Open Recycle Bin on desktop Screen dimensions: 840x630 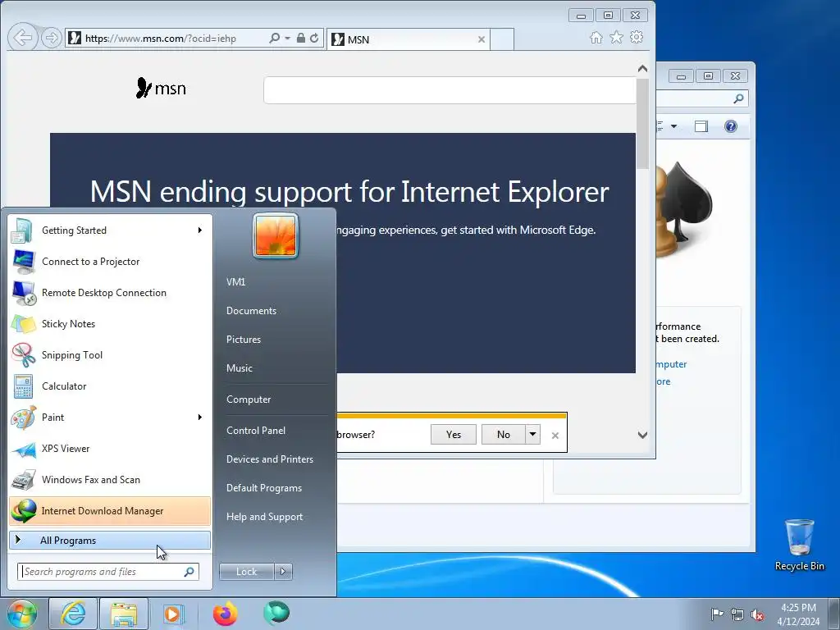pyautogui.click(x=799, y=545)
